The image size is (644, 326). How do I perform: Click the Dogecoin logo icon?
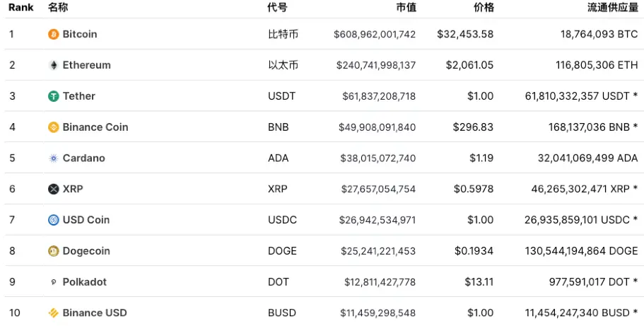point(54,251)
